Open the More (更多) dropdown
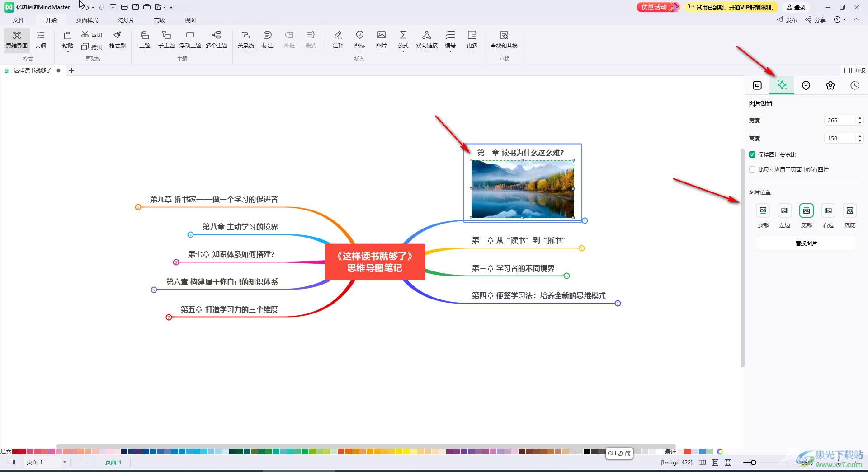Image resolution: width=868 pixels, height=472 pixels. pos(472,40)
